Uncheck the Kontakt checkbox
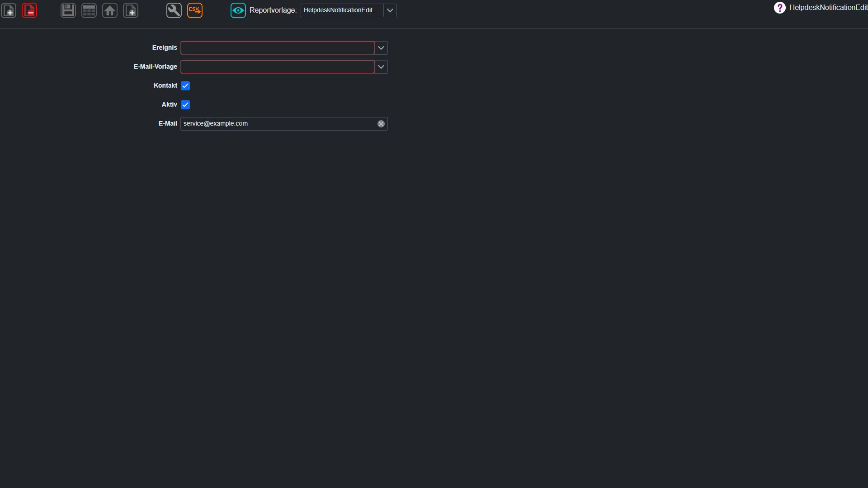The height and width of the screenshot is (488, 868). pyautogui.click(x=185, y=86)
